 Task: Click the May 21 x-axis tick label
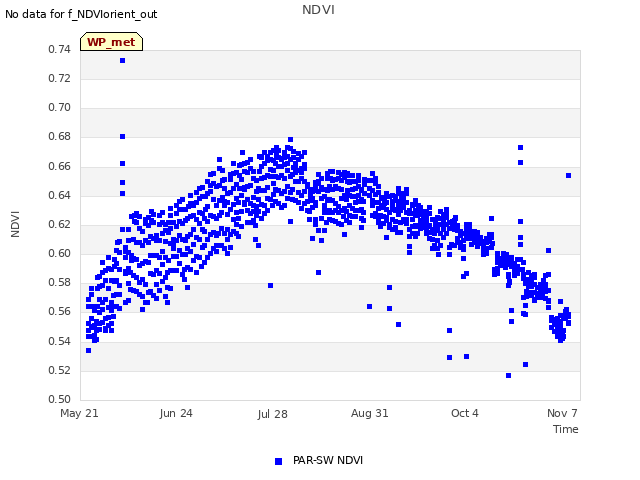79,413
